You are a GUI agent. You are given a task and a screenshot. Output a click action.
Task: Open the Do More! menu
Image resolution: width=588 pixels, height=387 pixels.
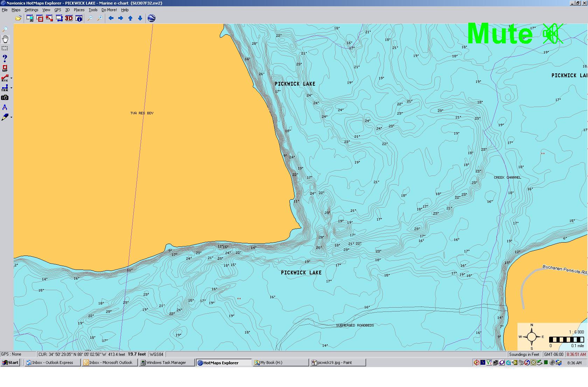(x=109, y=10)
